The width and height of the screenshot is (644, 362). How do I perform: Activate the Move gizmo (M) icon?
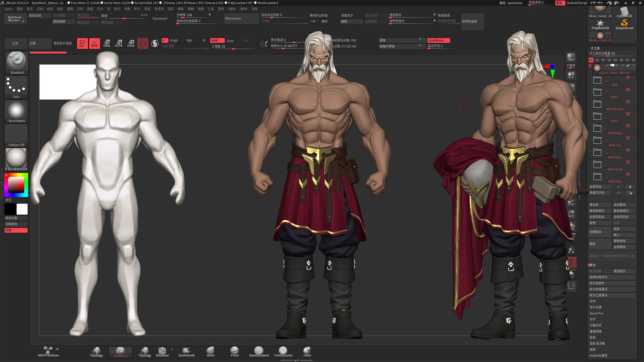[x=107, y=43]
